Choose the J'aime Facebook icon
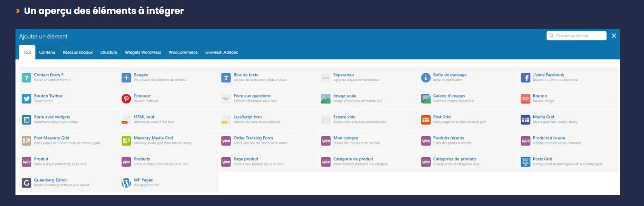Viewport: 644px width, 206px height. coord(525,78)
